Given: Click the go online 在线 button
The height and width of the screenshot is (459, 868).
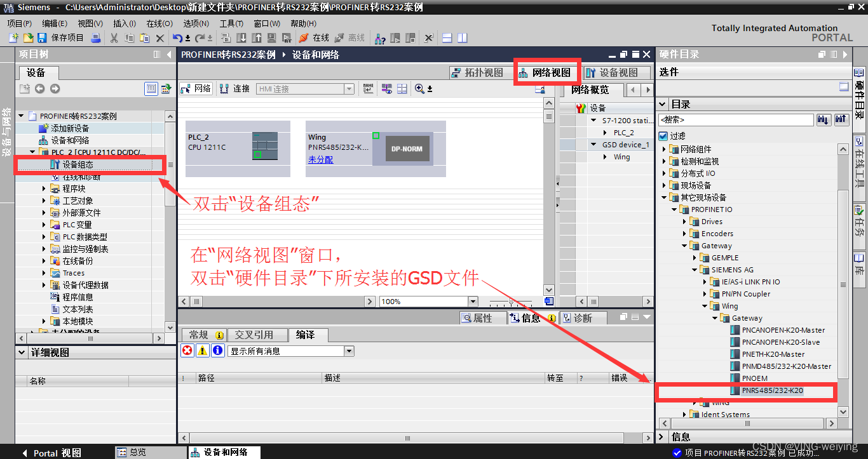Looking at the screenshot, I should pyautogui.click(x=314, y=38).
